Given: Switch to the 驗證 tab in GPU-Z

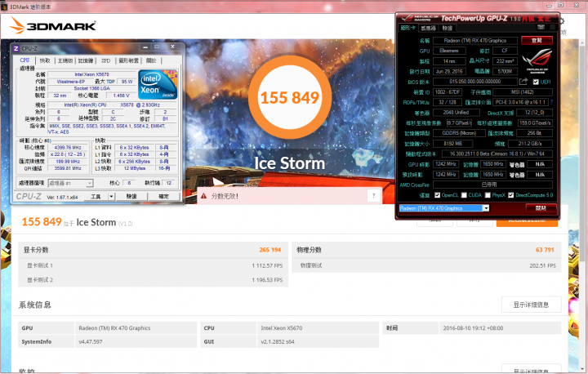Looking at the screenshot, I should click(x=448, y=28).
